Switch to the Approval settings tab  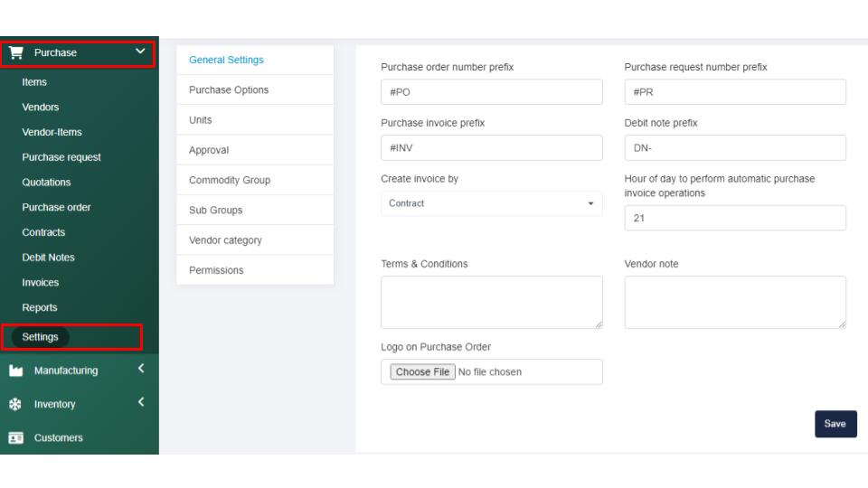coord(209,150)
